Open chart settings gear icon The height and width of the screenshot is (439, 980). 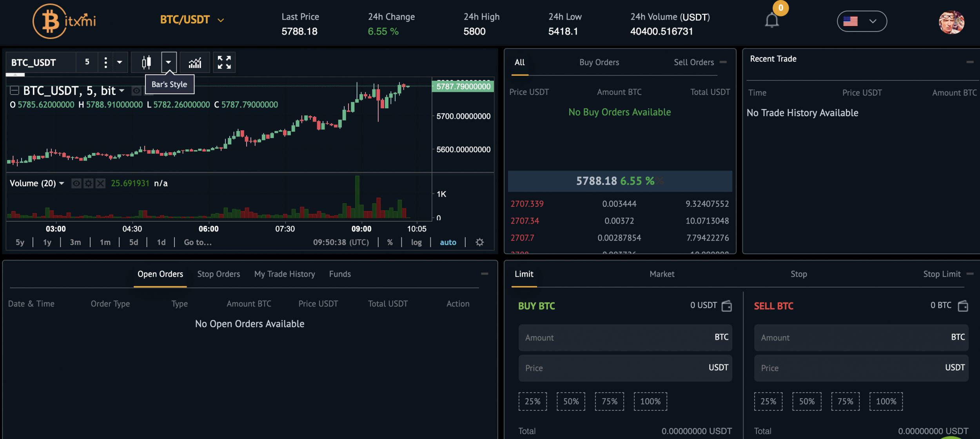(x=479, y=242)
